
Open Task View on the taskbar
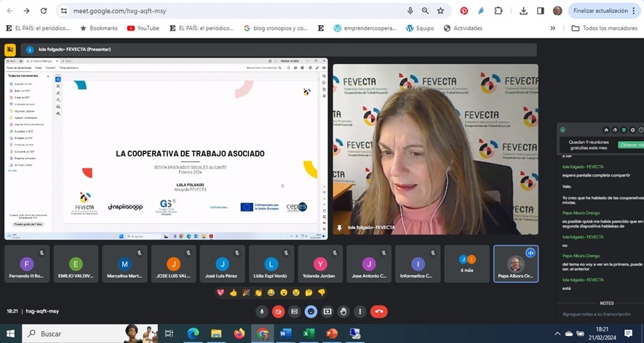169,334
